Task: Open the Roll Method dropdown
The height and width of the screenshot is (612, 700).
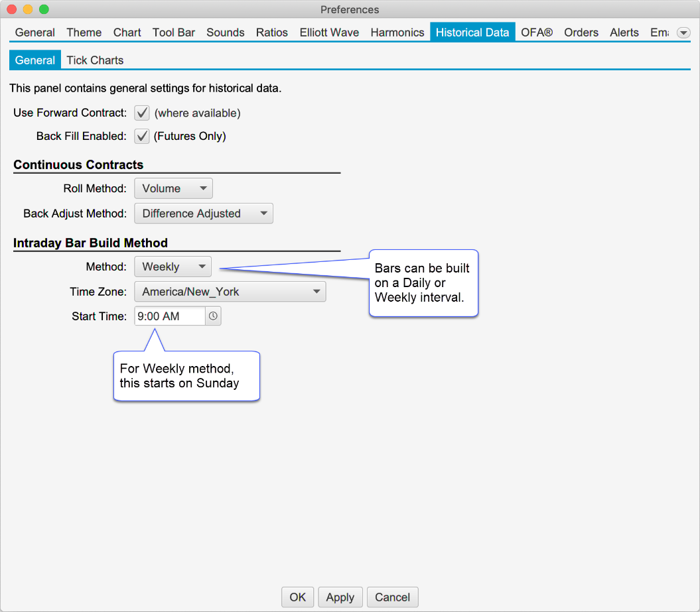Action: (x=173, y=188)
